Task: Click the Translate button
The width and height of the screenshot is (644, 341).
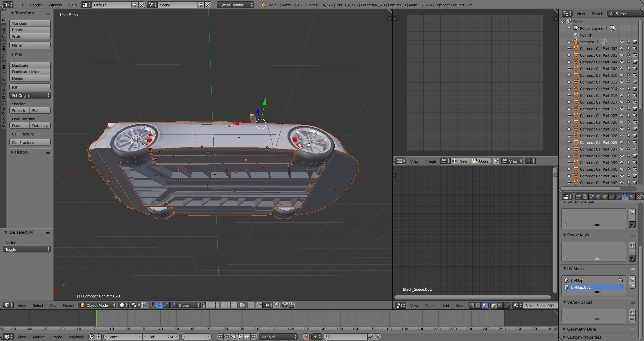Action: pyautogui.click(x=30, y=23)
